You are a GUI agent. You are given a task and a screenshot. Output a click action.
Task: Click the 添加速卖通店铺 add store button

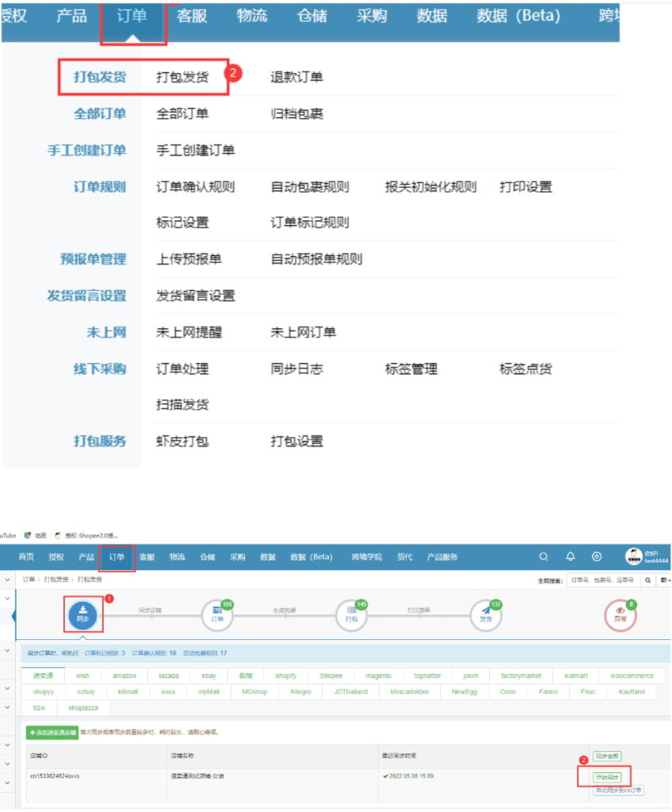[x=52, y=732]
